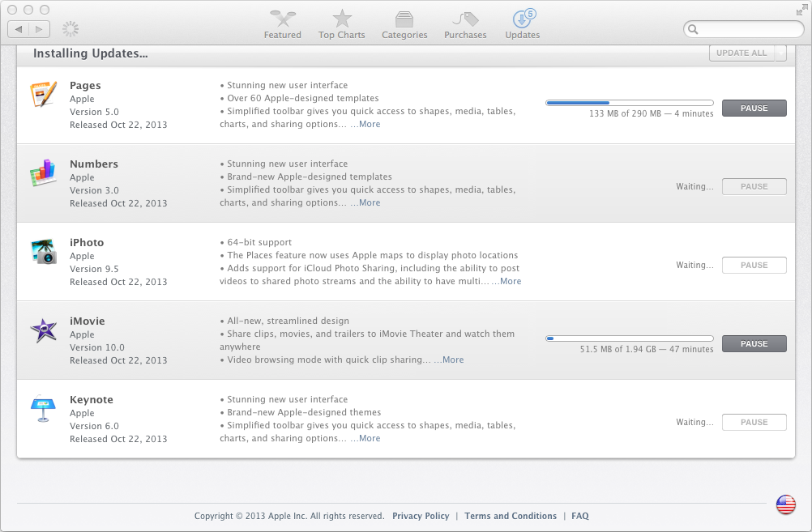Open the Terms and Conditions link
The height and width of the screenshot is (532, 812).
(x=511, y=516)
